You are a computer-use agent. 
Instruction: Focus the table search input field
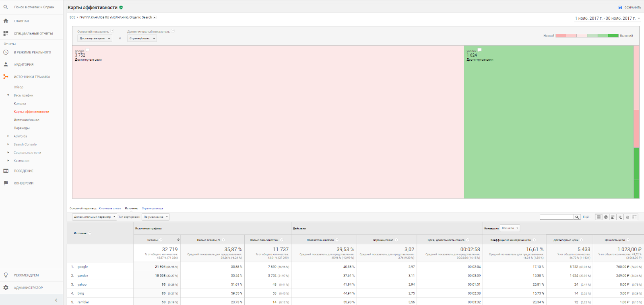point(557,217)
